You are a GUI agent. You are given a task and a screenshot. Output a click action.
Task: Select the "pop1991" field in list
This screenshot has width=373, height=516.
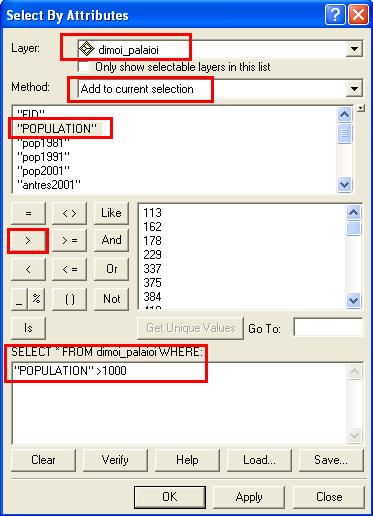coord(43,157)
